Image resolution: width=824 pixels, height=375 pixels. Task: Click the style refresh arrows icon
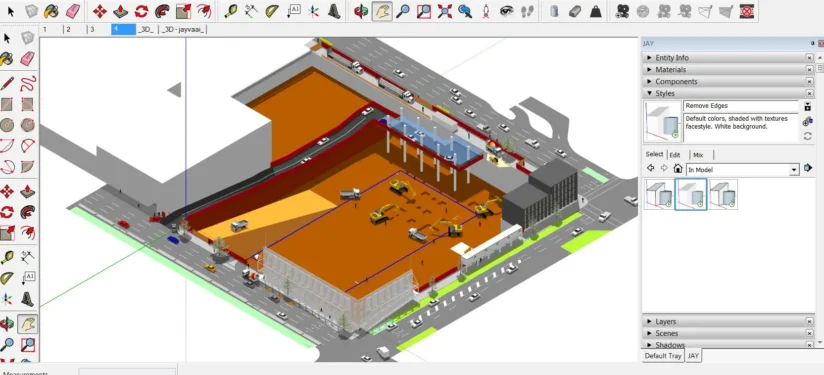coord(808,136)
